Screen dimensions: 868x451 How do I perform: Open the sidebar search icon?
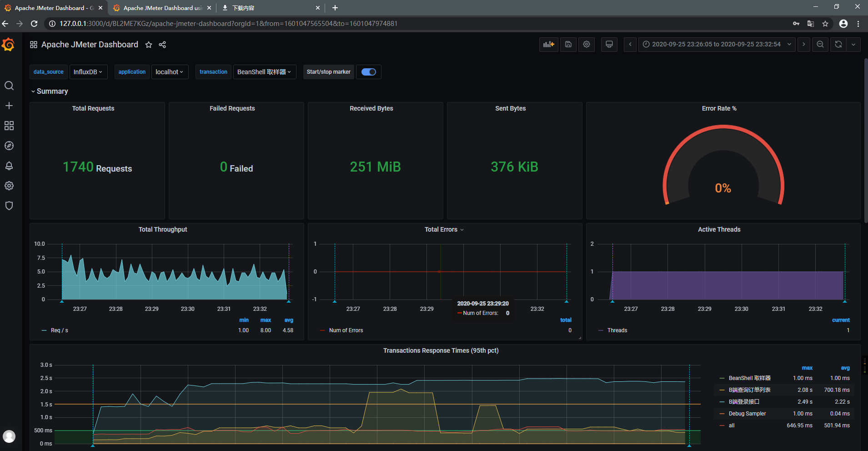tap(9, 86)
